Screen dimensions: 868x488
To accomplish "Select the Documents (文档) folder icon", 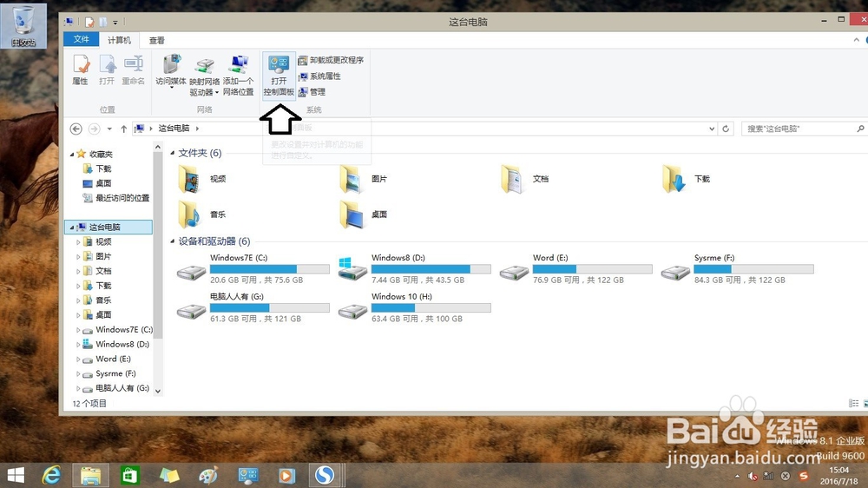I will pos(512,179).
